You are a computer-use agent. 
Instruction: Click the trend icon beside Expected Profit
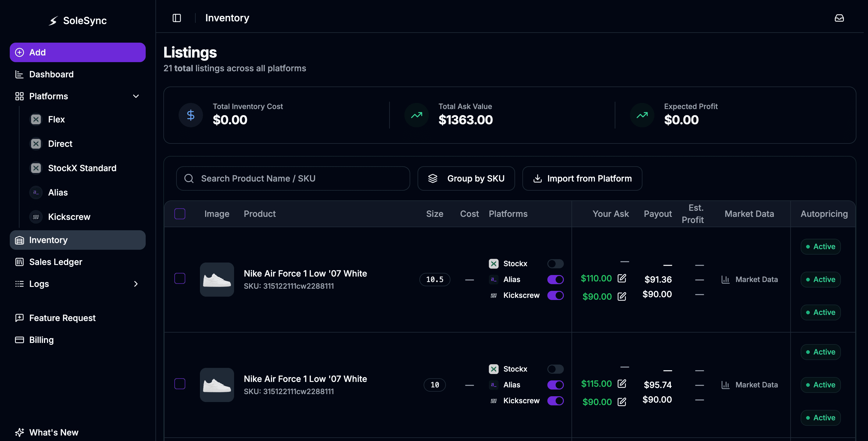click(x=642, y=115)
